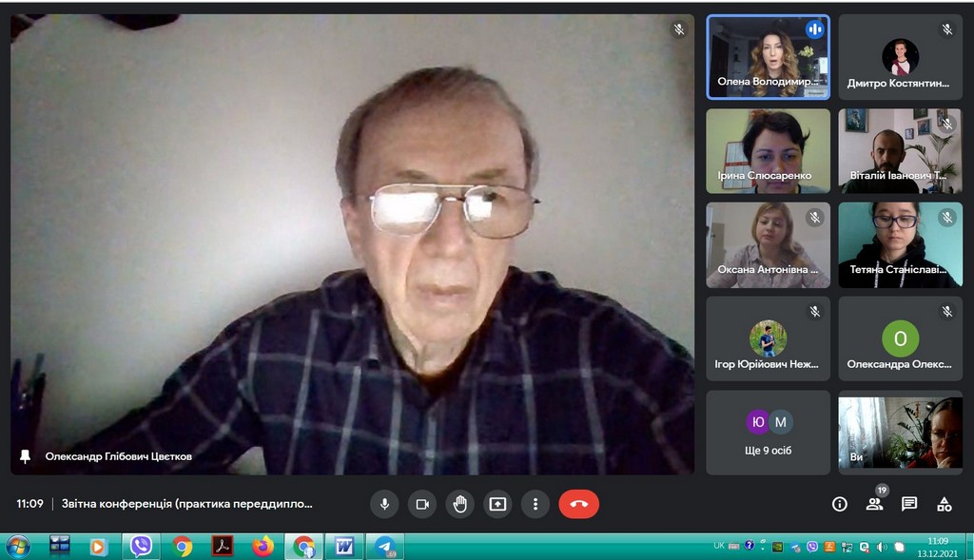Leave the call with red hang-up button

pyautogui.click(x=578, y=504)
